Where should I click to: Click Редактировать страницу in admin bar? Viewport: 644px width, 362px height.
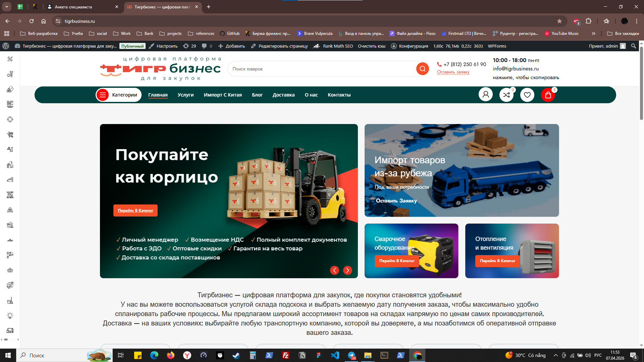(x=279, y=46)
